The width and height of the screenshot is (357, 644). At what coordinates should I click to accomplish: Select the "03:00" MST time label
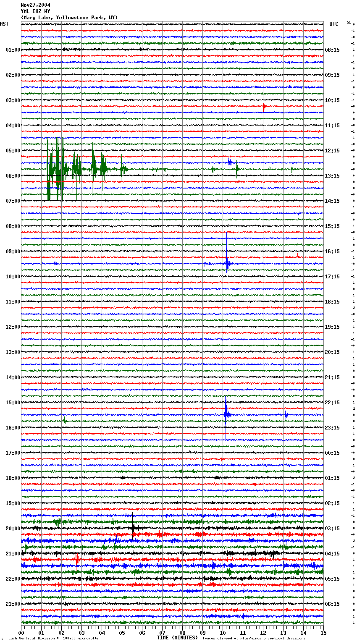[x=13, y=100]
